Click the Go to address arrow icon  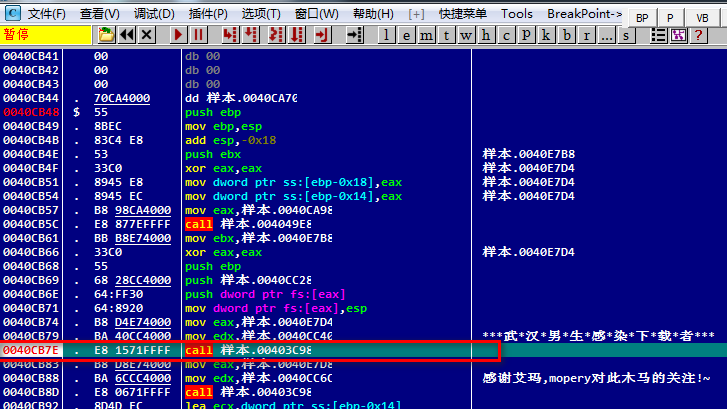point(353,35)
